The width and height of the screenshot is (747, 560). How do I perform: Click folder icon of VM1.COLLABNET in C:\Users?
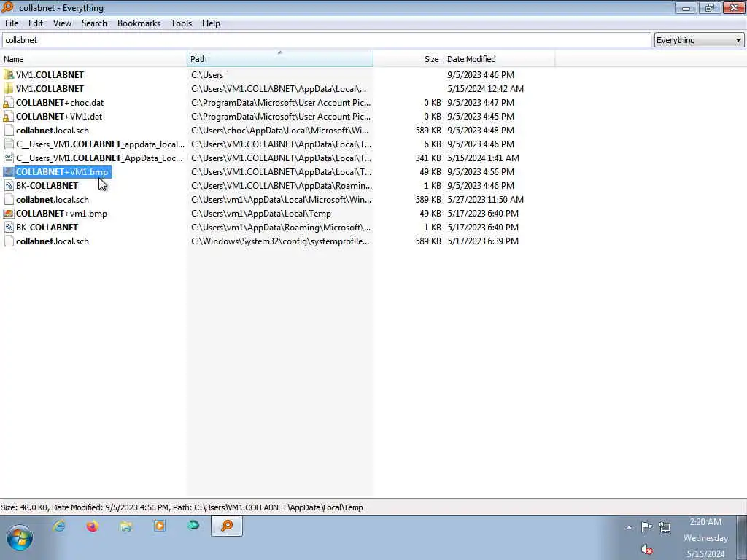click(9, 75)
